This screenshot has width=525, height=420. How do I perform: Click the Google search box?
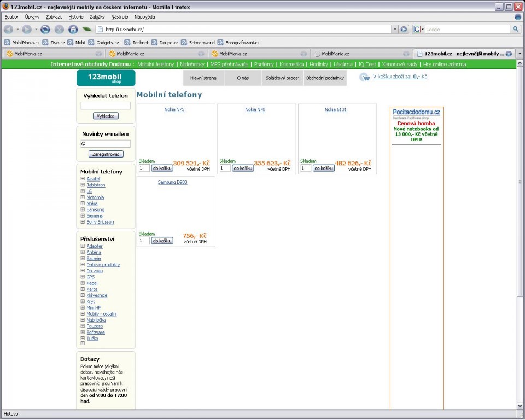click(468, 30)
